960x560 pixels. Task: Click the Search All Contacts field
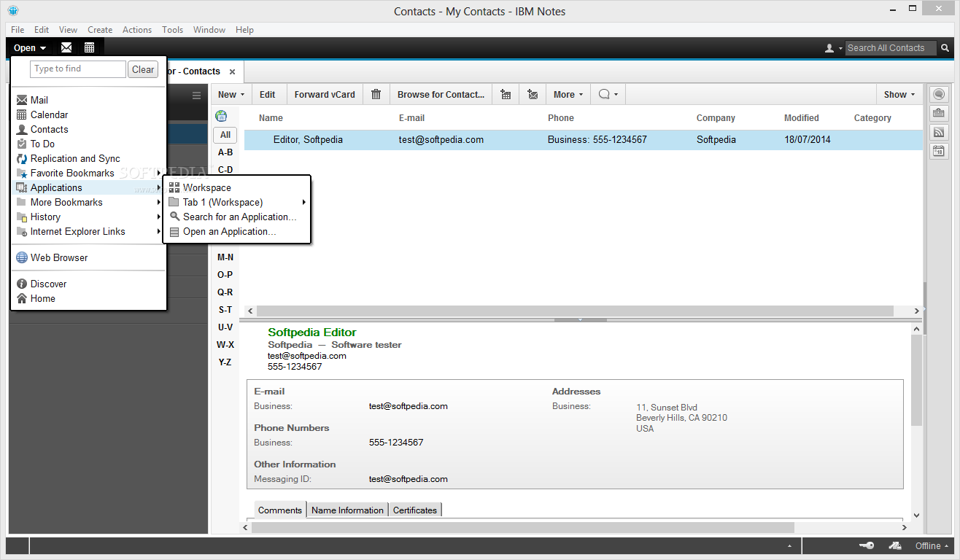point(891,48)
